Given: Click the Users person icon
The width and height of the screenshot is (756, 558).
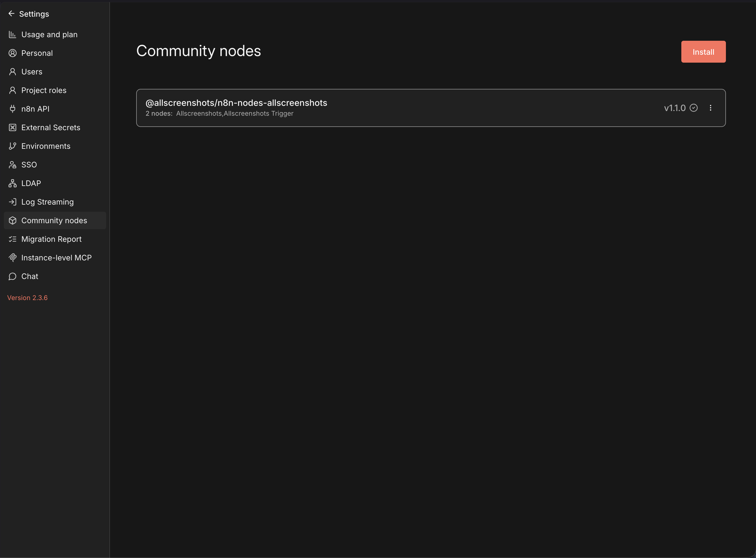Looking at the screenshot, I should (x=13, y=72).
